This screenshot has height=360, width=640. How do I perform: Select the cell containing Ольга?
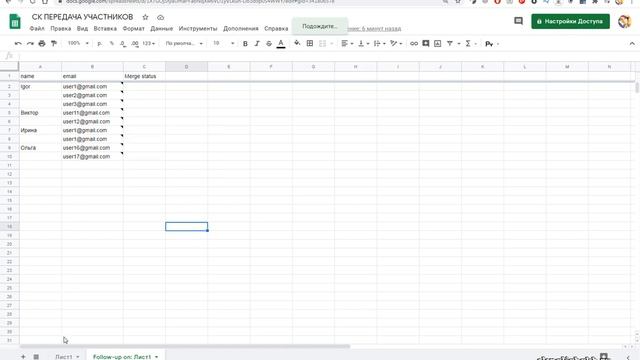[40, 148]
